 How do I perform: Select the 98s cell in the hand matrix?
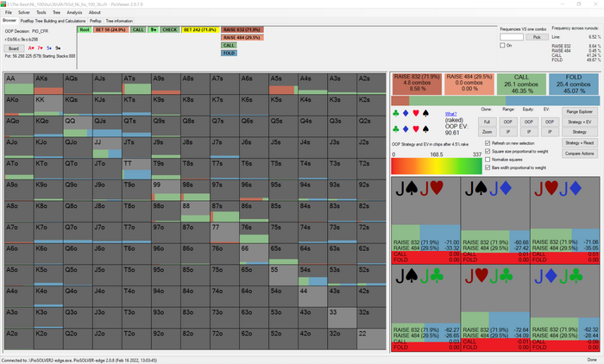[x=195, y=191]
